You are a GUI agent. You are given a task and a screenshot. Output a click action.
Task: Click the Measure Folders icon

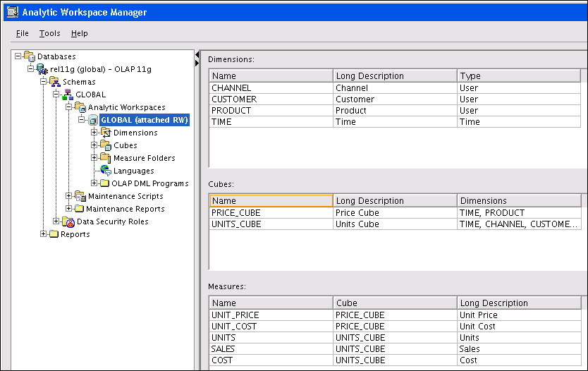tap(106, 158)
